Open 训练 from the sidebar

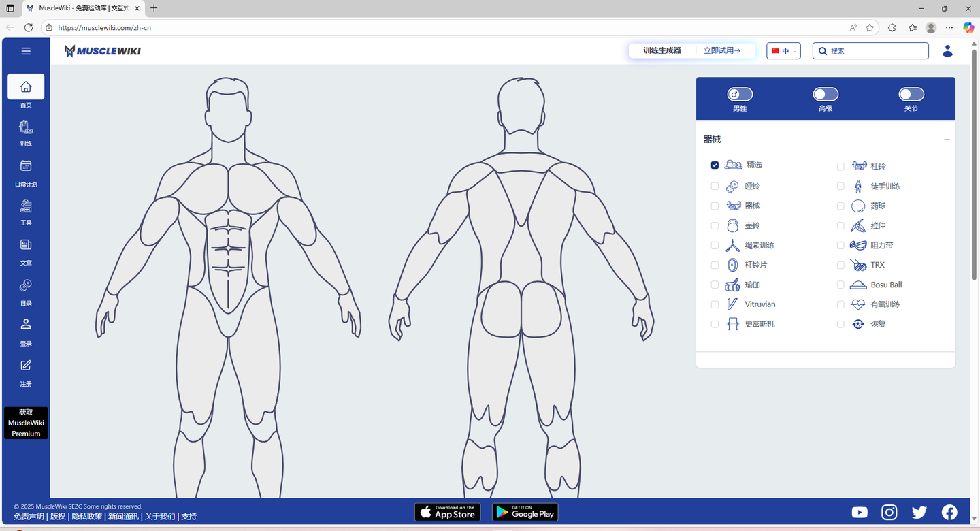[x=26, y=133]
